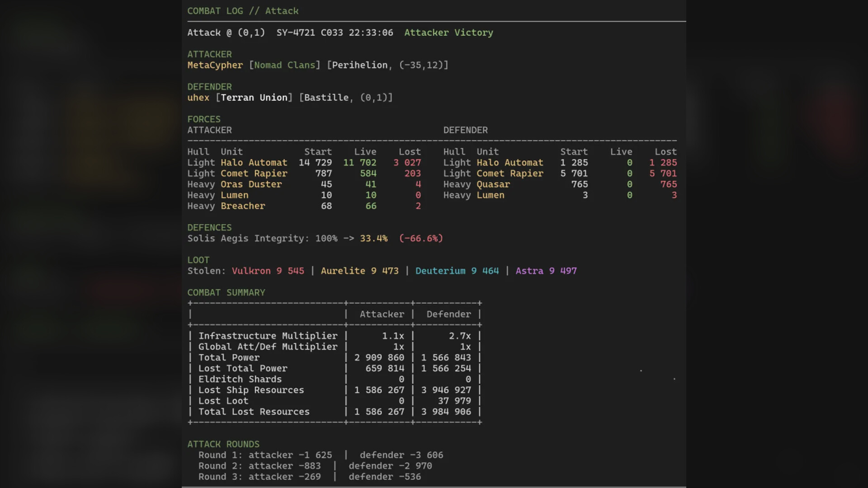The height and width of the screenshot is (488, 868).
Task: Click defender infrastructure multiplier 2.7x
Action: click(460, 336)
